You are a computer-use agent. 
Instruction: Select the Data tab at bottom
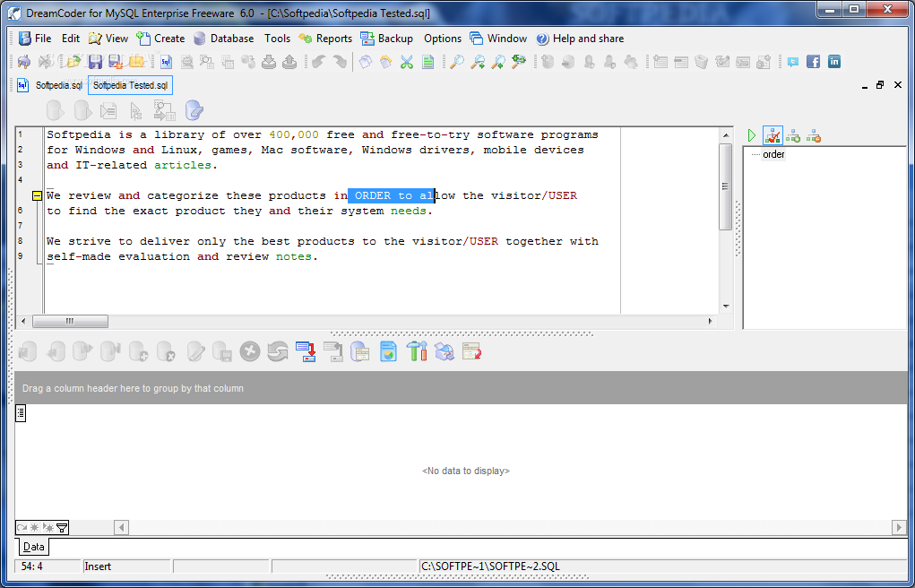click(33, 547)
